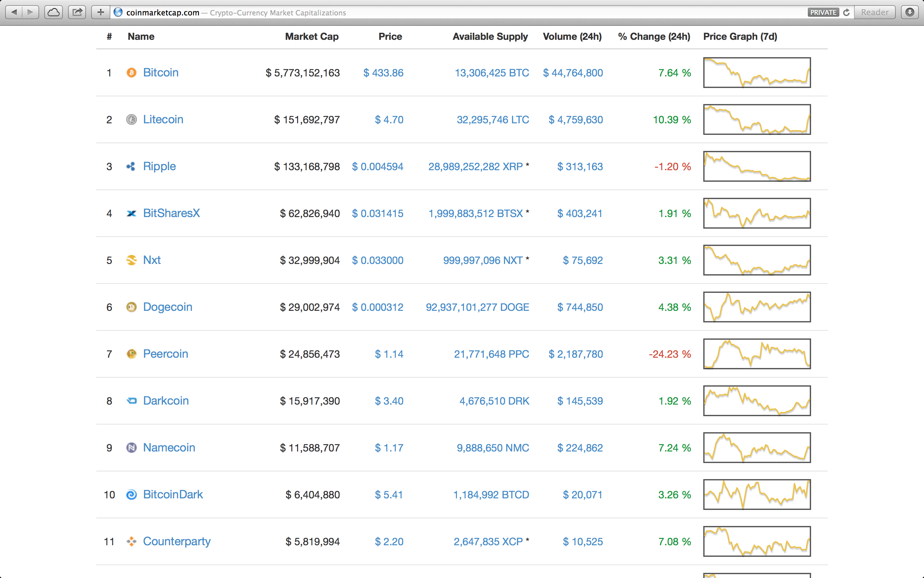The width and height of the screenshot is (924, 578).
Task: Open the Bitcoin name link
Action: click(161, 73)
